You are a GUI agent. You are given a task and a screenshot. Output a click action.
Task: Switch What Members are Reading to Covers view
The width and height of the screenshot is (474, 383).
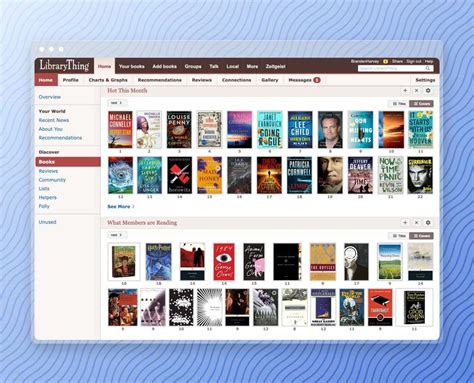click(421, 236)
